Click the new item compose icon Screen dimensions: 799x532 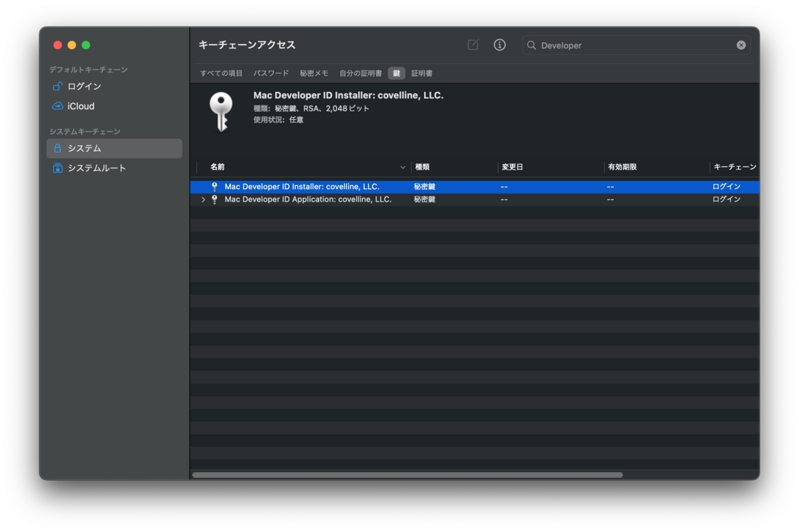473,45
